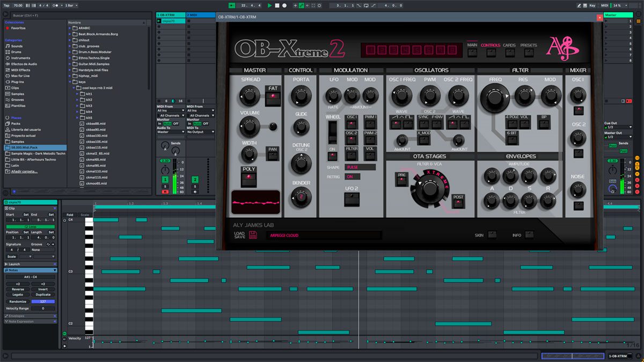This screenshot has height=362, width=644.
Task: Expand the club_grooves folder
Action: [x=70, y=46]
